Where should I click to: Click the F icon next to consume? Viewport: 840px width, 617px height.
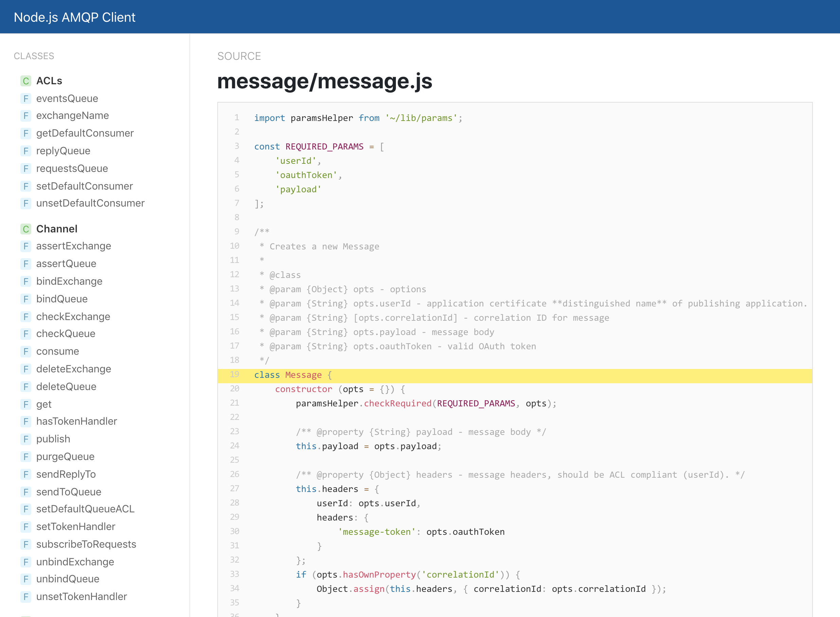point(26,351)
